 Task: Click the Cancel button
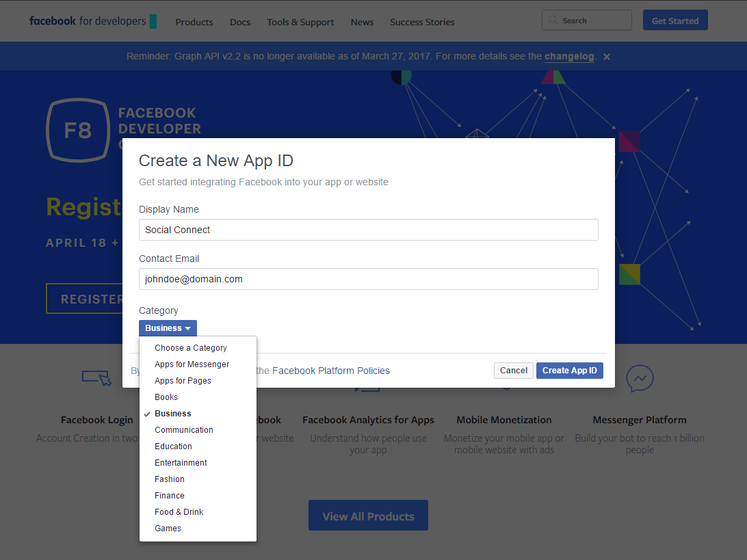click(x=514, y=371)
